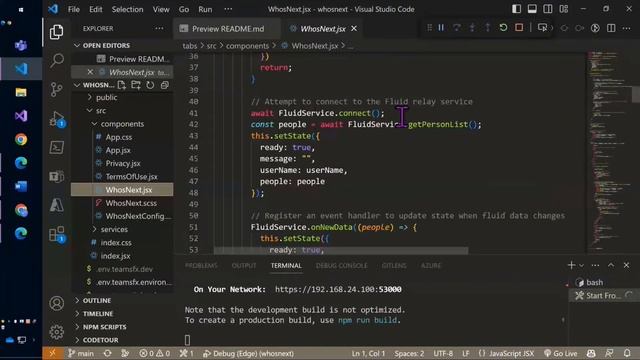The image size is (640, 360).
Task: Create new folder in WHOSNEXT folder
Action: click(x=136, y=85)
